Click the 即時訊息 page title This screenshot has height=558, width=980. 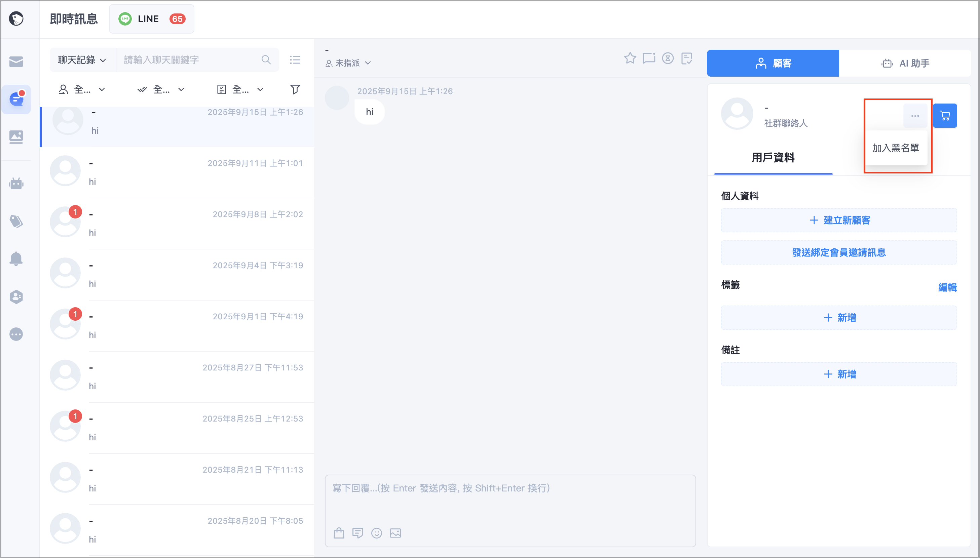(74, 19)
